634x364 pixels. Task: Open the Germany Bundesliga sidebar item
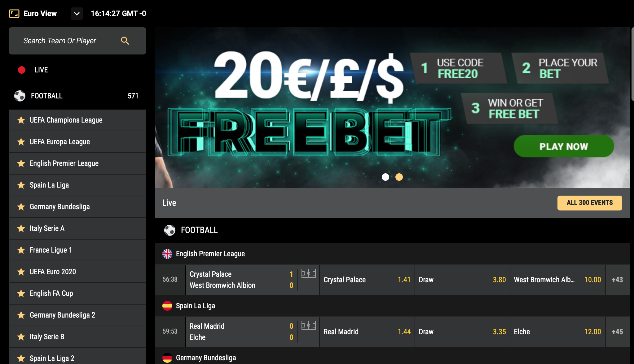(77, 207)
